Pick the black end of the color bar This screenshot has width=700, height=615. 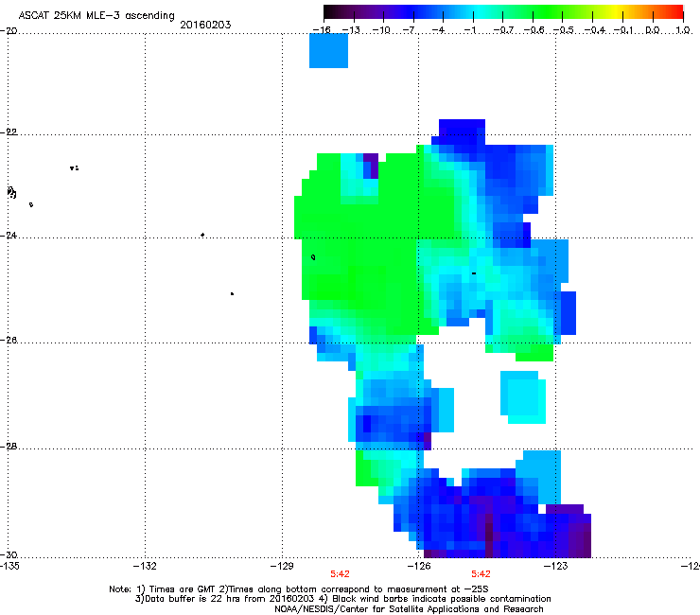(329, 12)
